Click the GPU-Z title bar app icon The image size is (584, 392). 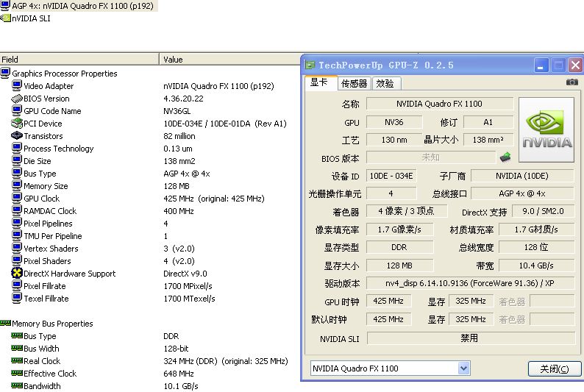(310, 65)
